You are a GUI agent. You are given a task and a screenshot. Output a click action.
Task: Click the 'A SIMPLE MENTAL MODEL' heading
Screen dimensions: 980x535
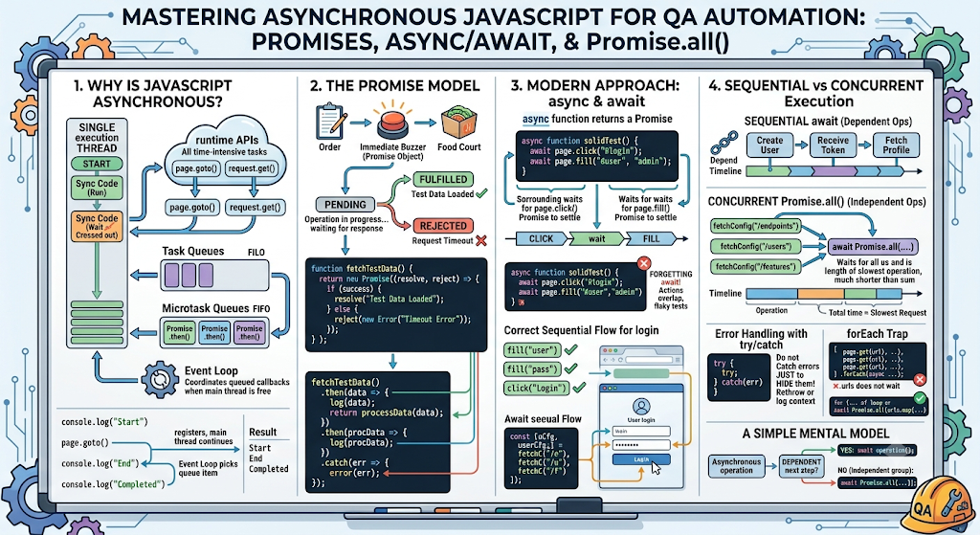point(815,434)
